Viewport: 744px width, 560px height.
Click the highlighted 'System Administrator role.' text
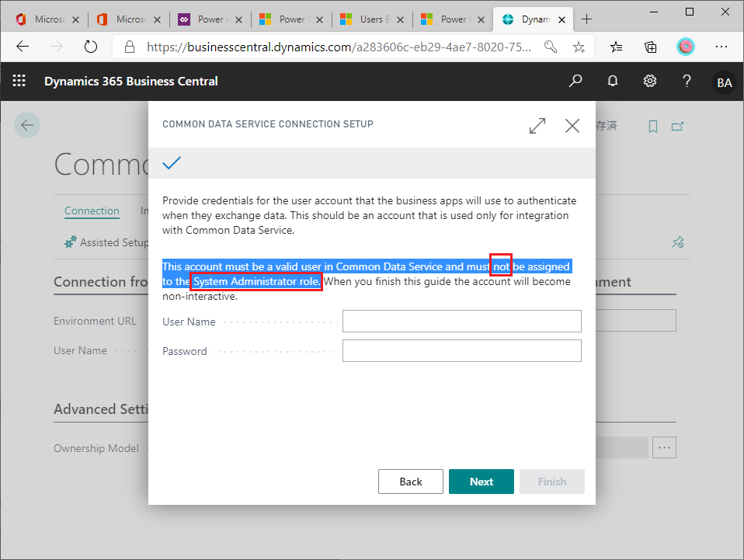257,281
